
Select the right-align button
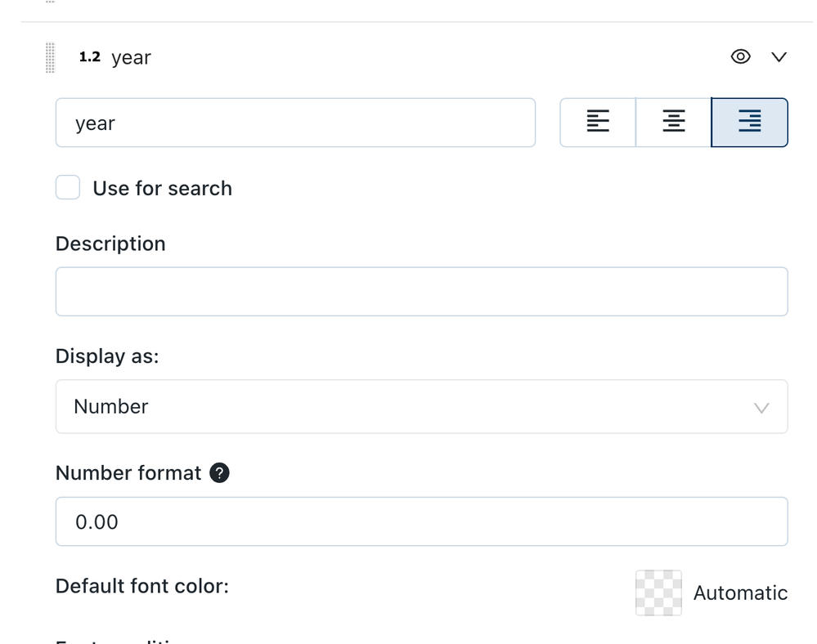(x=749, y=123)
